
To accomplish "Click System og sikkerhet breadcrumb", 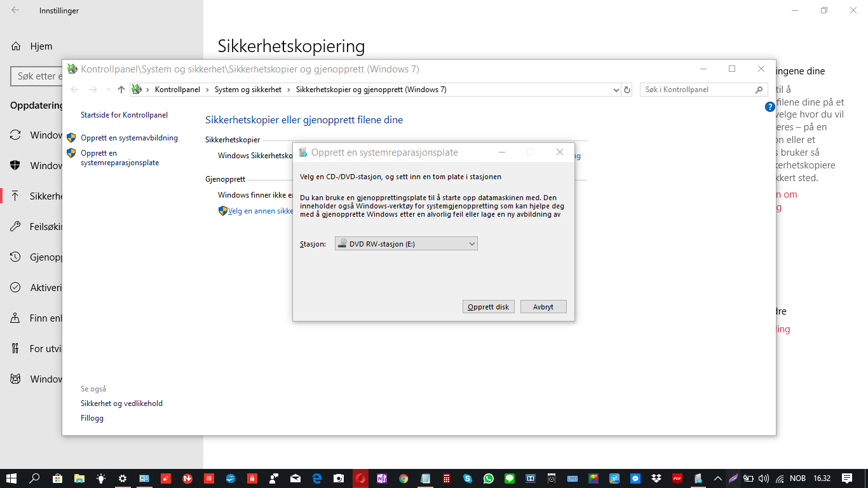I will click(x=248, y=90).
